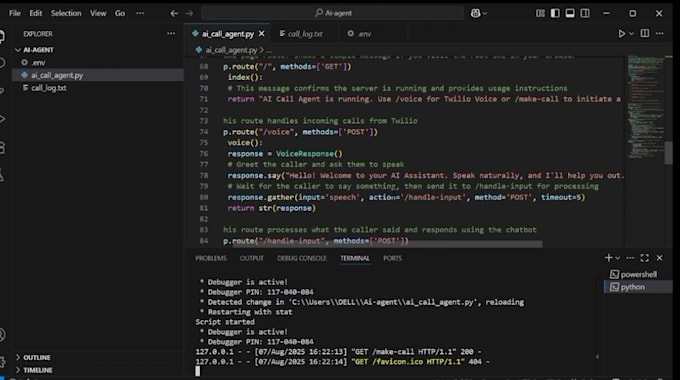Create a new terminal with plus icon
The image size is (680, 380).
(608, 258)
